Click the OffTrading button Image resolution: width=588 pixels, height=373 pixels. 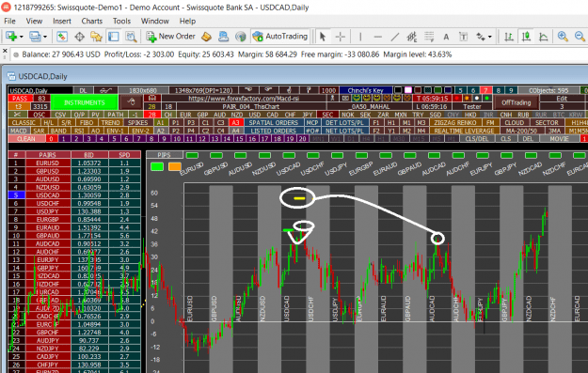(x=516, y=102)
